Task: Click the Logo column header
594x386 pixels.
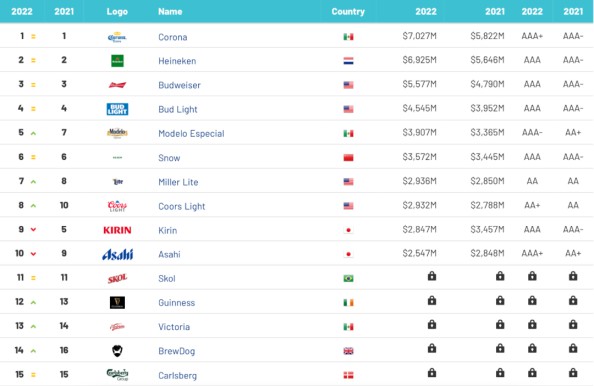Action: point(117,11)
